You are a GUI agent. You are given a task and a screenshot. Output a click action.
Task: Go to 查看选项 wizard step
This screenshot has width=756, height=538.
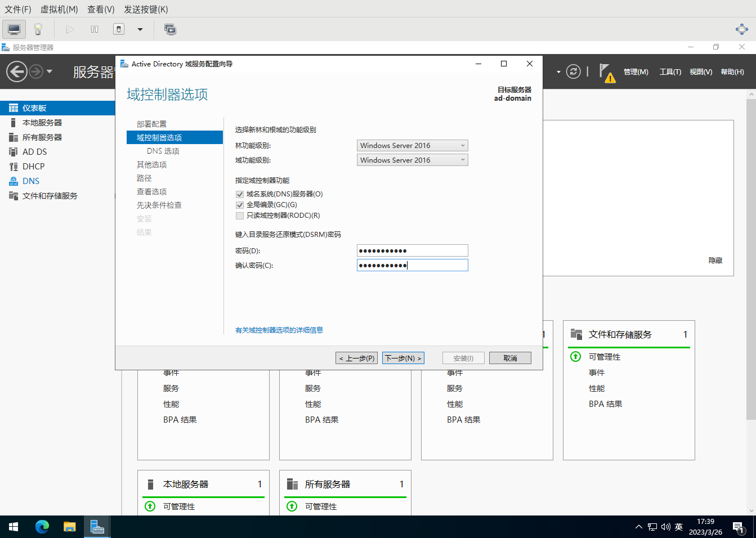click(x=151, y=191)
